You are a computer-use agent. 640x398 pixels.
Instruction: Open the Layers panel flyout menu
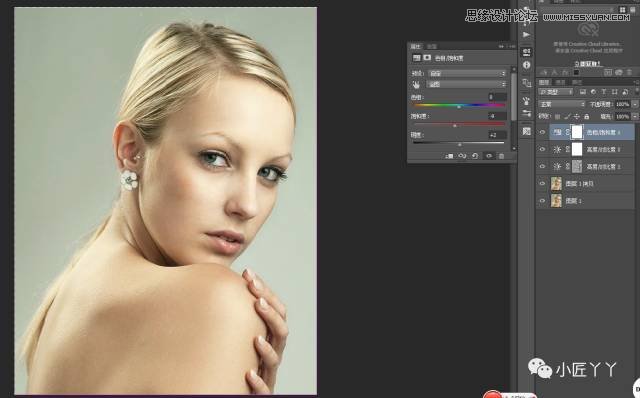[x=636, y=82]
